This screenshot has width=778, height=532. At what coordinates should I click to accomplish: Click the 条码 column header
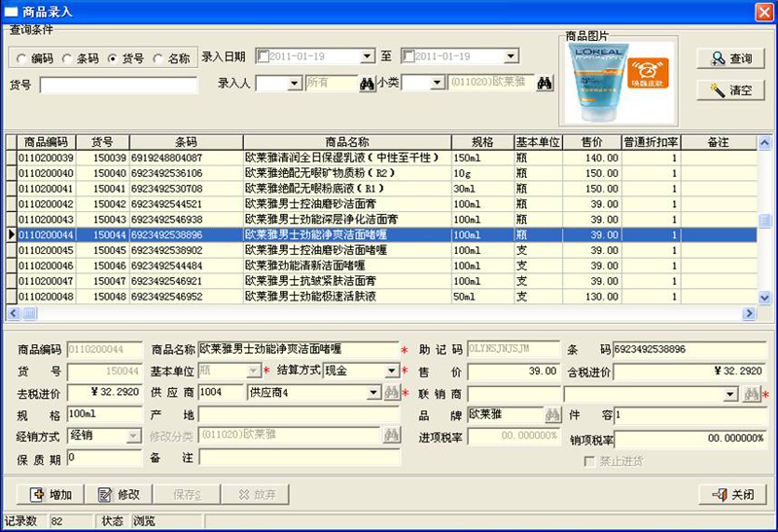click(186, 142)
